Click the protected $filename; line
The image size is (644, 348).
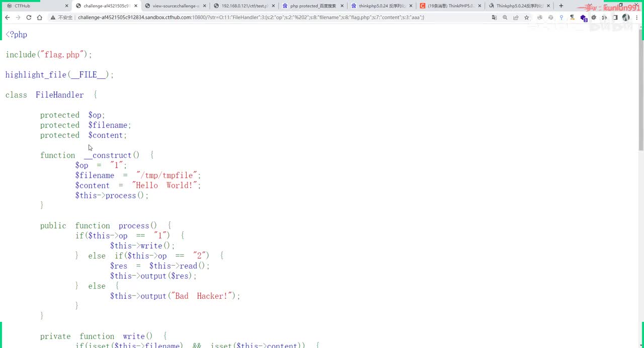(x=86, y=125)
